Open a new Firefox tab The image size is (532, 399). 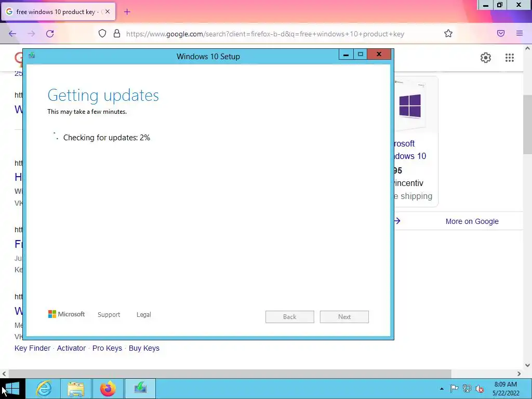[x=127, y=12]
